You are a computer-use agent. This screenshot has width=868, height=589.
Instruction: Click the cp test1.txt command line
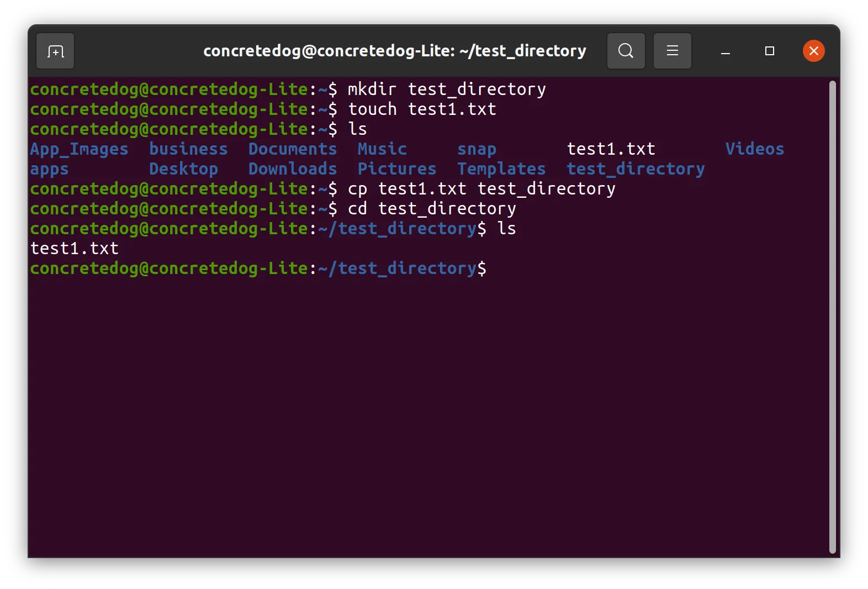322,189
